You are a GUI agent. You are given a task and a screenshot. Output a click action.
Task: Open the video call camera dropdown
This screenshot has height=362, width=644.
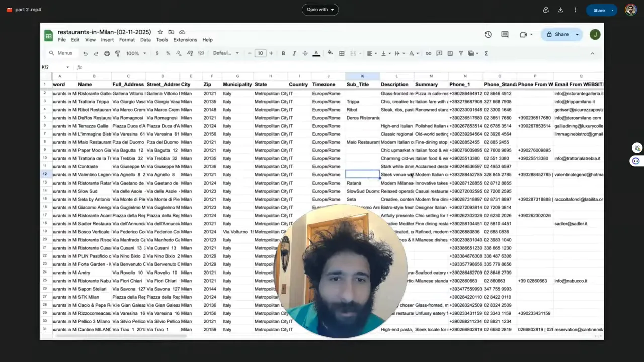[x=532, y=34]
